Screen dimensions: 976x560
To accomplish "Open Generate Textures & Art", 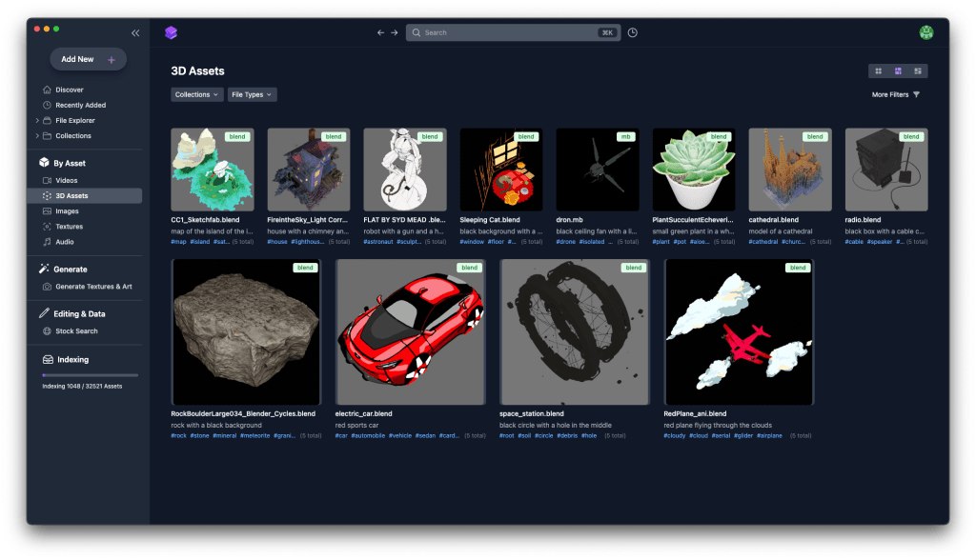I will (95, 286).
